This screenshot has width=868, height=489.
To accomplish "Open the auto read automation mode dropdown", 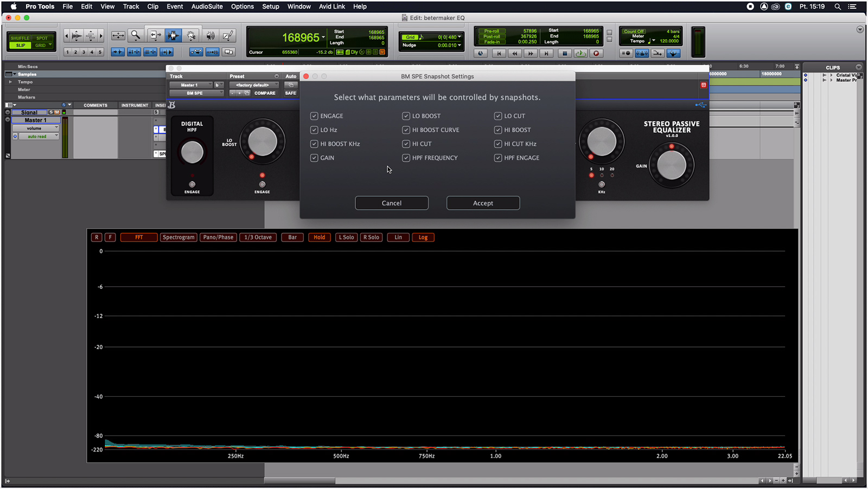I will tap(39, 137).
